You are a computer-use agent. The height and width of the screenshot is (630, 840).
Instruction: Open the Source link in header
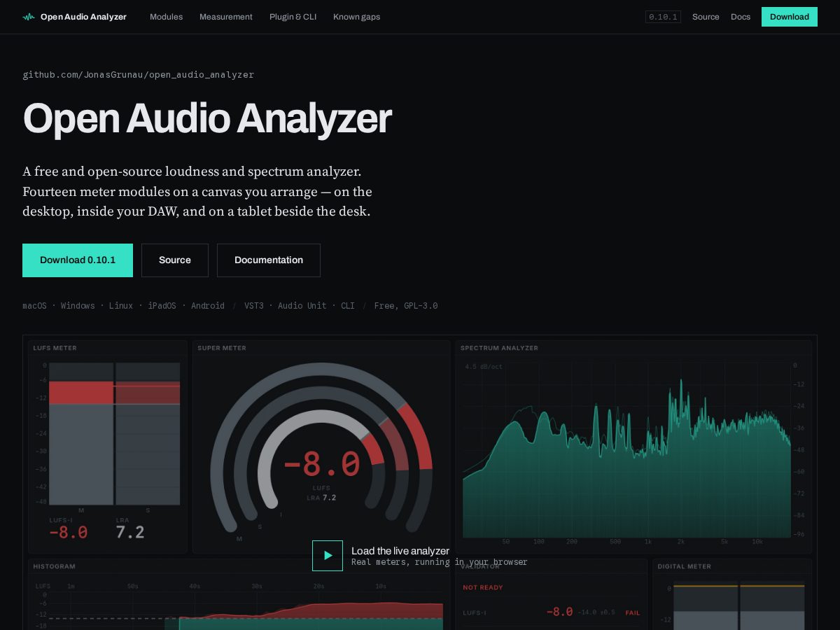point(706,17)
